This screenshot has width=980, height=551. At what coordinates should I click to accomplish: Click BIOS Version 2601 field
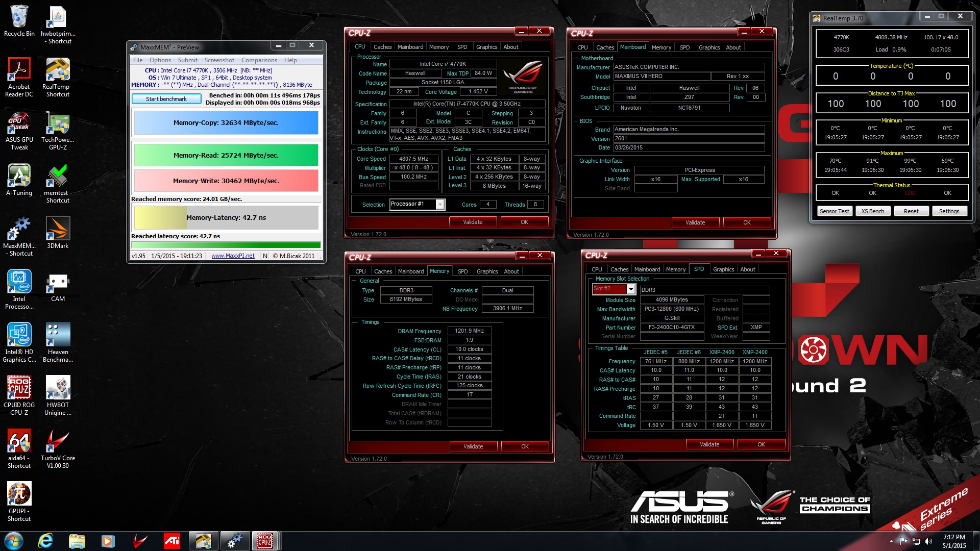pos(689,139)
